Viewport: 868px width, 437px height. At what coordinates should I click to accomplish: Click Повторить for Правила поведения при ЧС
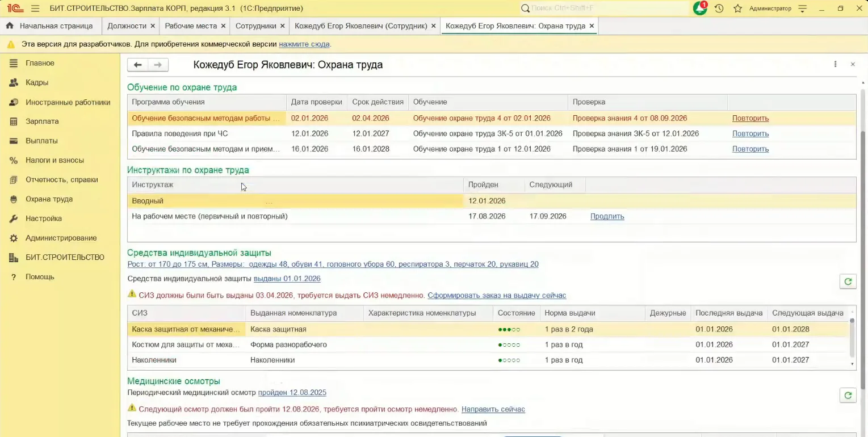[x=750, y=134]
